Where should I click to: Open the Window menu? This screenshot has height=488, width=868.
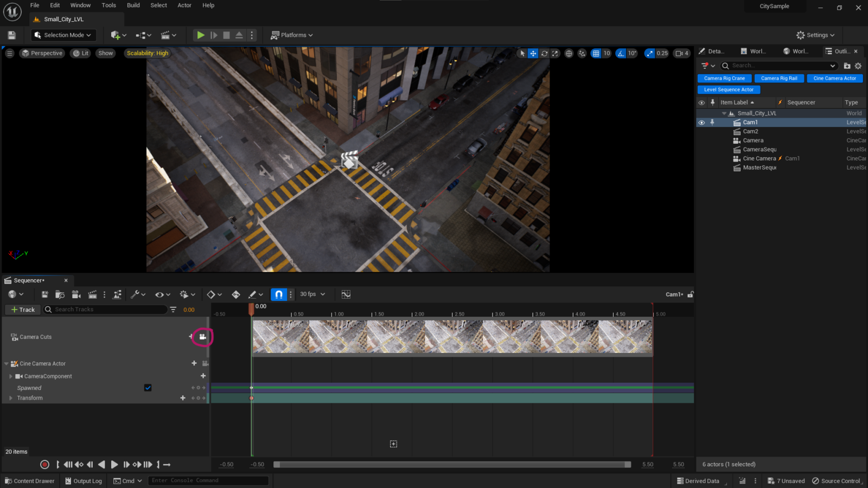pos(80,5)
